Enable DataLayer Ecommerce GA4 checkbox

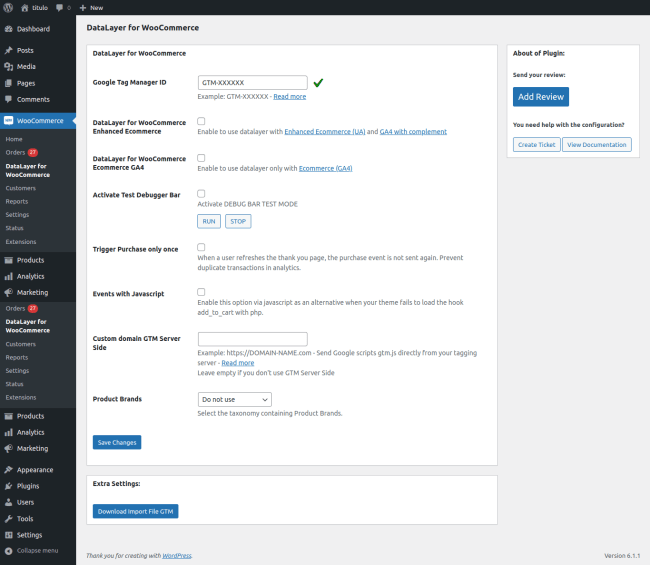coord(201,158)
